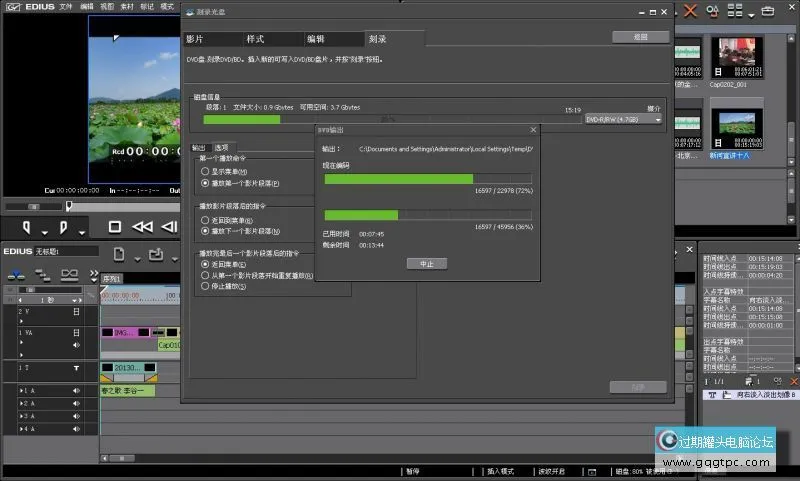Open the 选项 tab in burn settings
Viewport: 800px width, 481px height.
(x=221, y=148)
